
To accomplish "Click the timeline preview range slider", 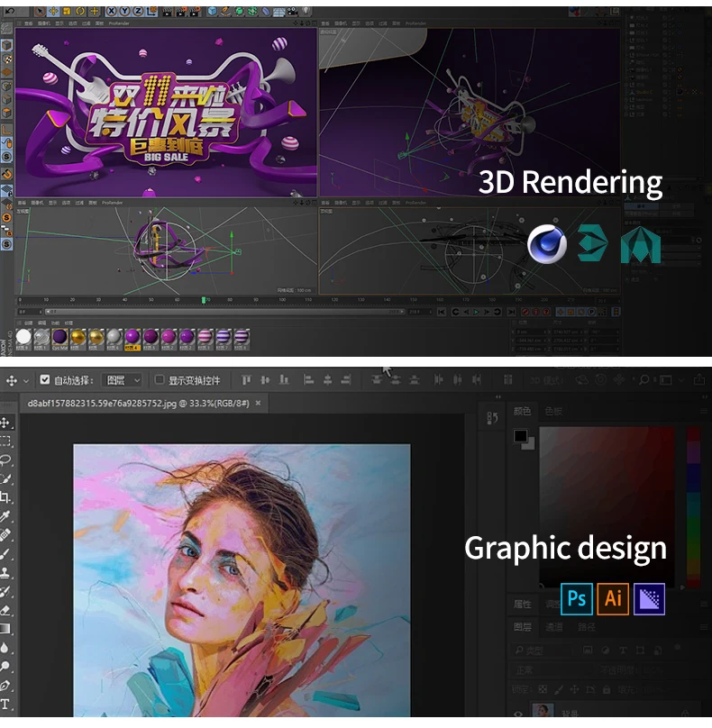I will [224, 312].
